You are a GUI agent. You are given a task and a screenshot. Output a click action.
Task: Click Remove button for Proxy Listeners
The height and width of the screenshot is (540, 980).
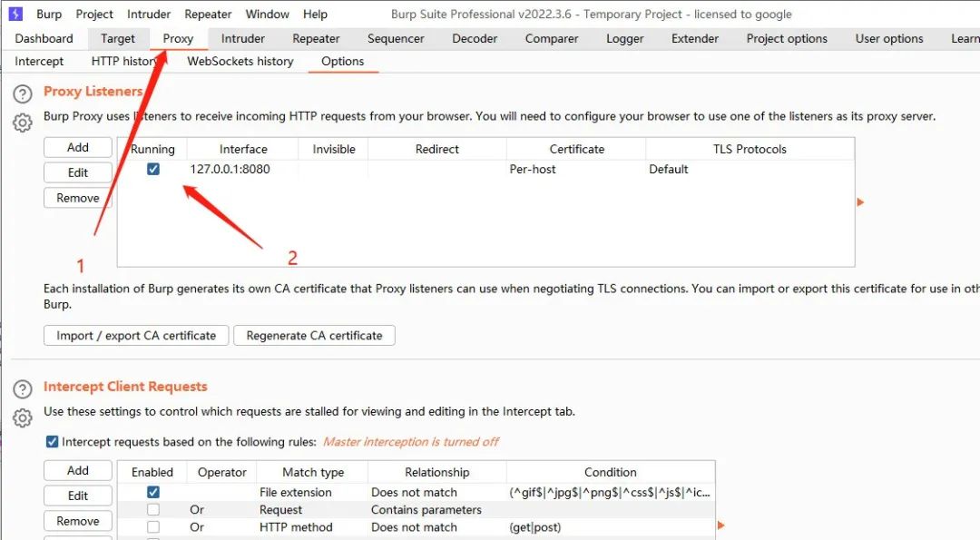[x=77, y=198]
